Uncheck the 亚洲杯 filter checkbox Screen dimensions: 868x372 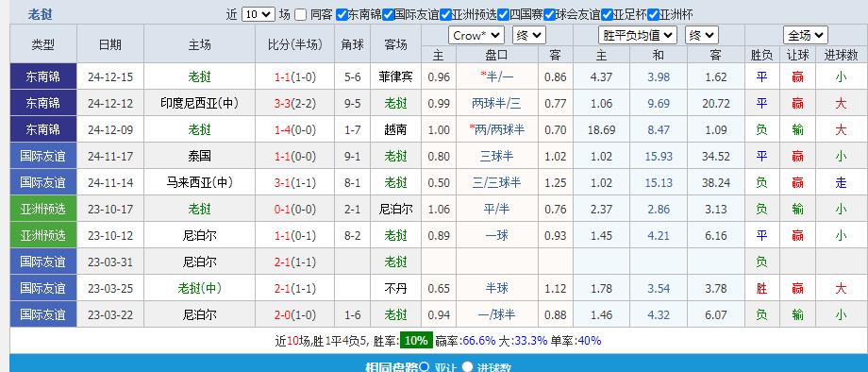(653, 15)
